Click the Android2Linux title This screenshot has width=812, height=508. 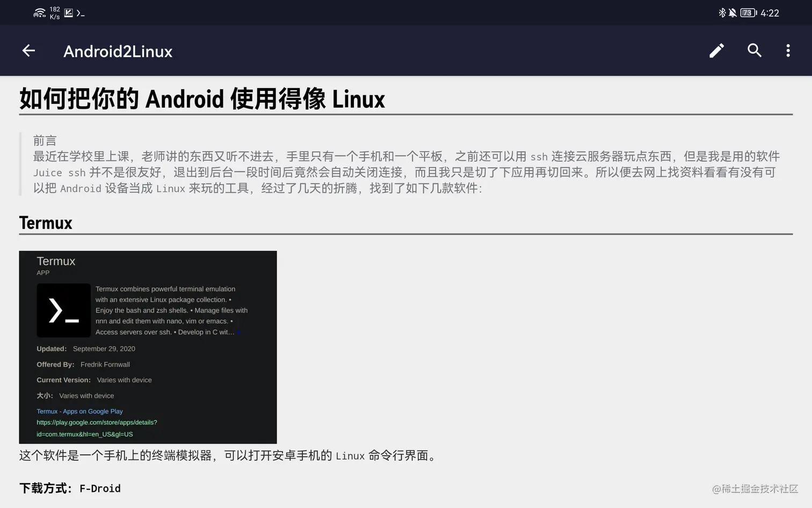click(118, 51)
